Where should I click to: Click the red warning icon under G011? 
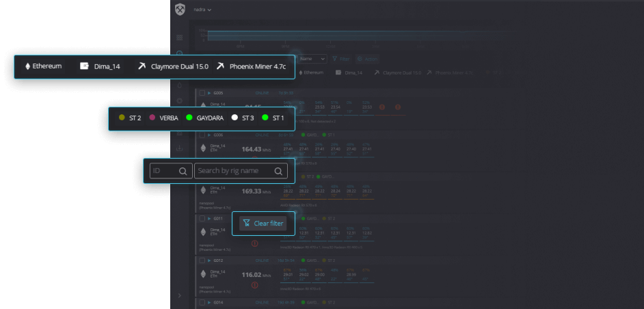[x=254, y=243]
